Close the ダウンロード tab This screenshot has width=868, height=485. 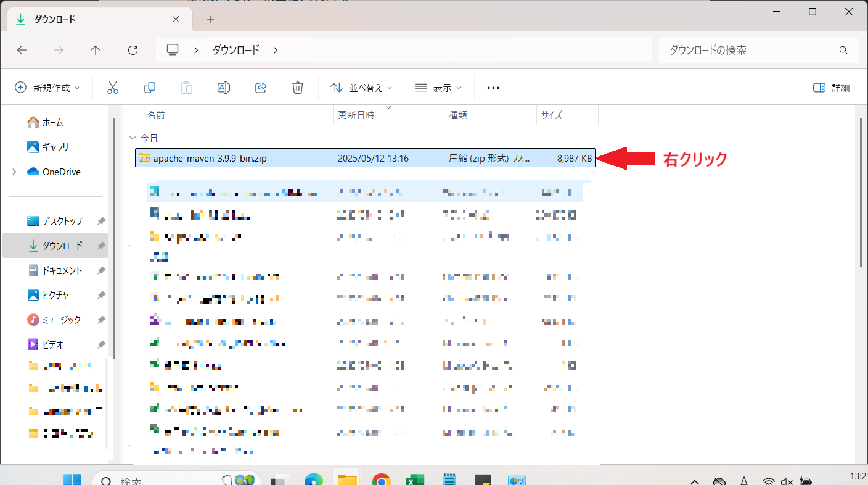(176, 19)
